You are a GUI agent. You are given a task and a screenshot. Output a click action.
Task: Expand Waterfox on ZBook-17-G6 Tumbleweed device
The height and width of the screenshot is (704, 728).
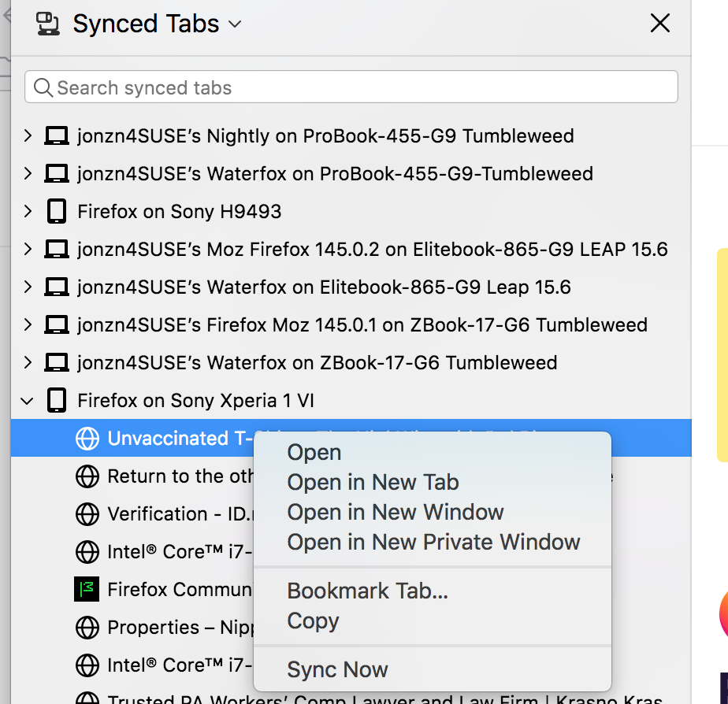click(28, 362)
